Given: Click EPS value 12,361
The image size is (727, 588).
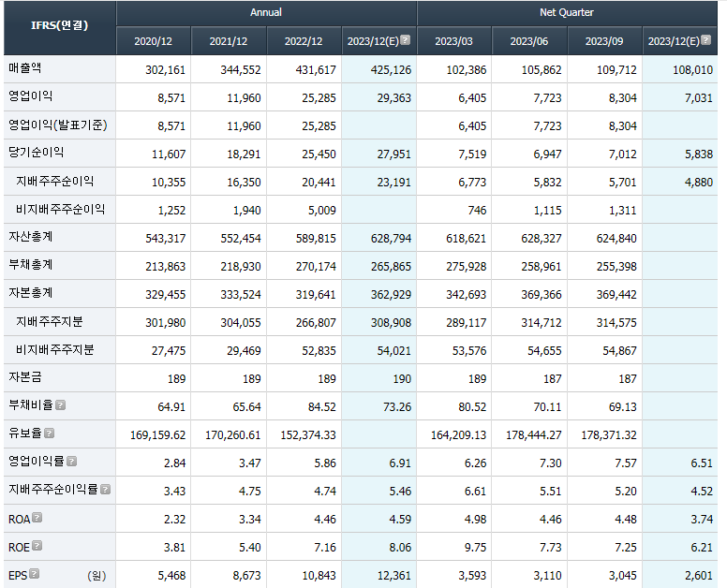Looking at the screenshot, I should point(394,576).
